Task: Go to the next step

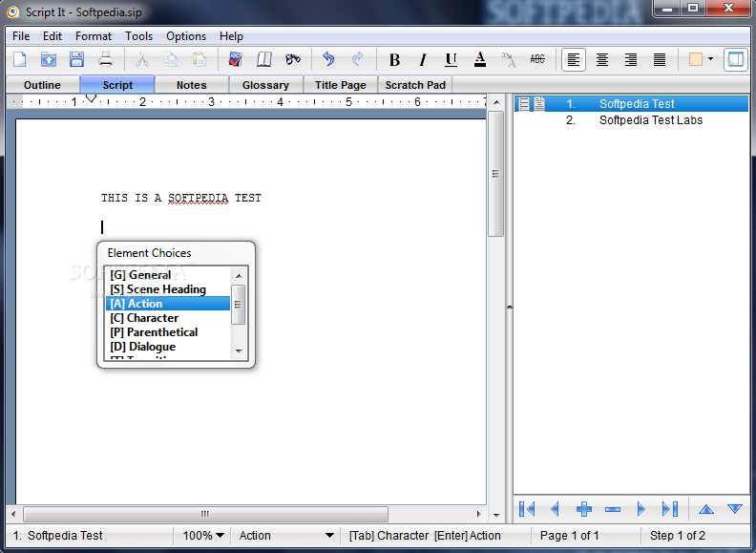Action: [640, 509]
